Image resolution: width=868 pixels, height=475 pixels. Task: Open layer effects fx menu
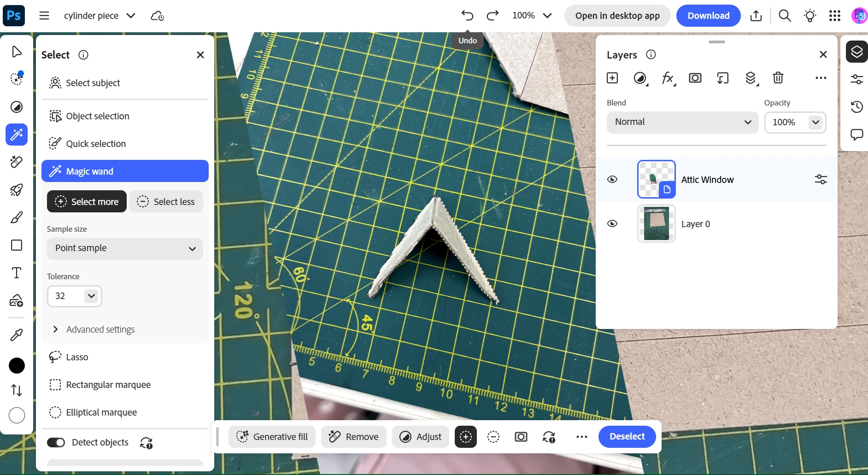pos(668,78)
